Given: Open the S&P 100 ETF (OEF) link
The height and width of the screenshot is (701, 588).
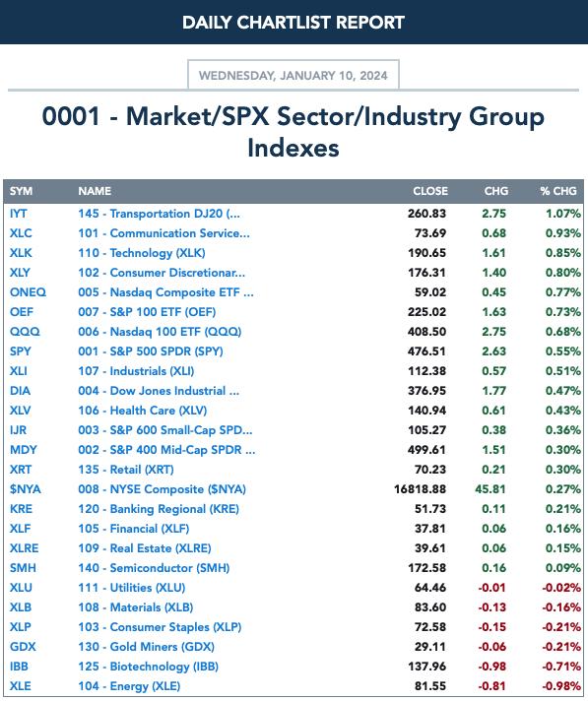Looking at the screenshot, I should (147, 312).
